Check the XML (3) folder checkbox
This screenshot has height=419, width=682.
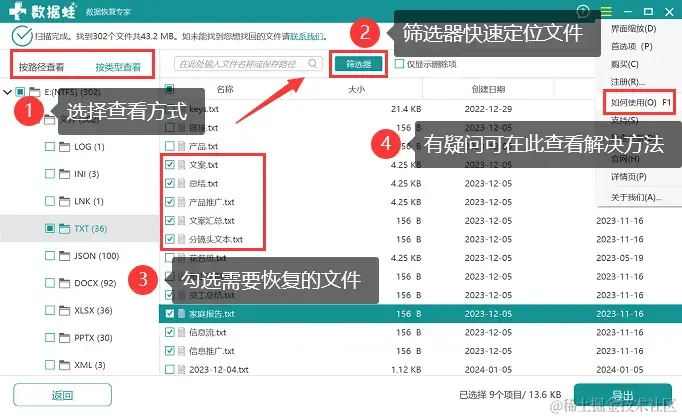point(50,365)
